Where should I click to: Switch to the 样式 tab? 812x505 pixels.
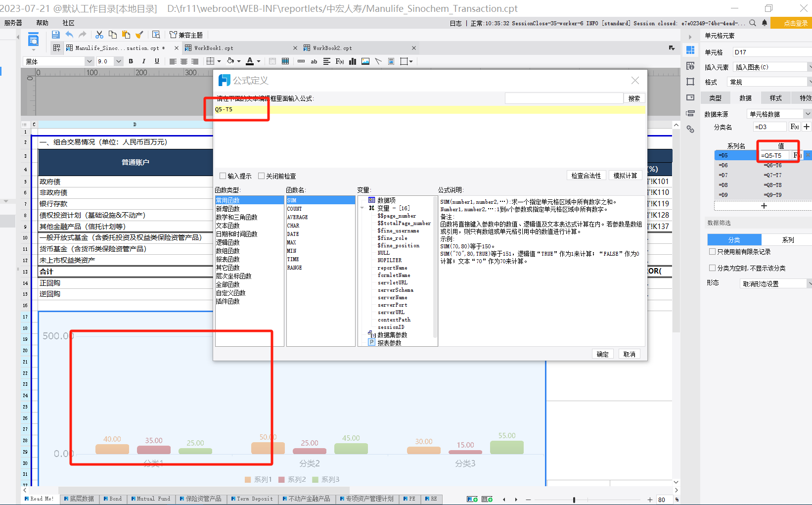coord(775,98)
